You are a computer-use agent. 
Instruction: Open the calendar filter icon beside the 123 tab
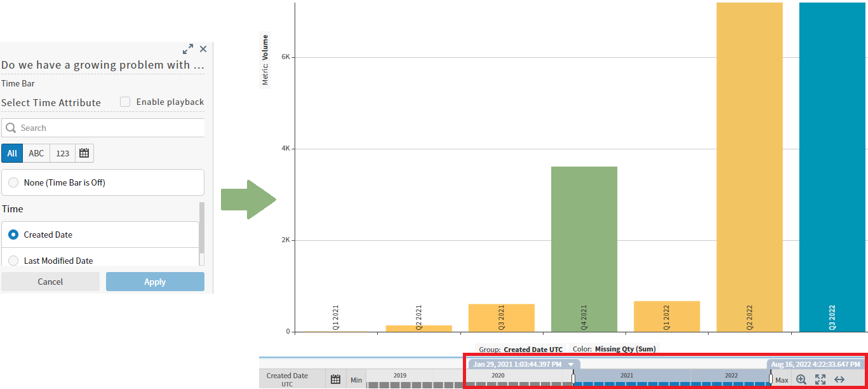(84, 153)
